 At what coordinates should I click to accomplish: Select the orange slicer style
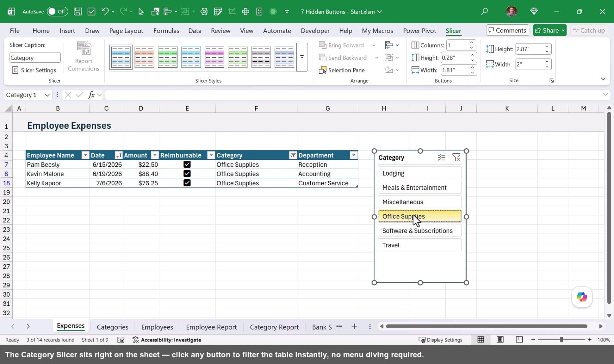[144, 57]
